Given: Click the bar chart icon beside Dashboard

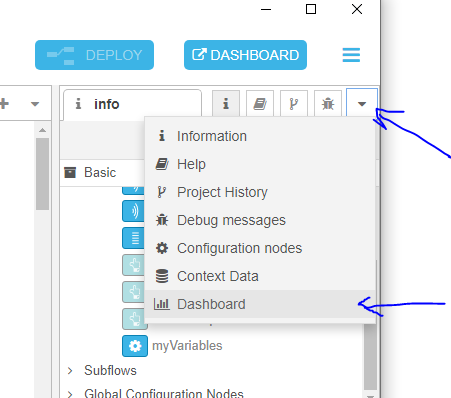Looking at the screenshot, I should [162, 304].
